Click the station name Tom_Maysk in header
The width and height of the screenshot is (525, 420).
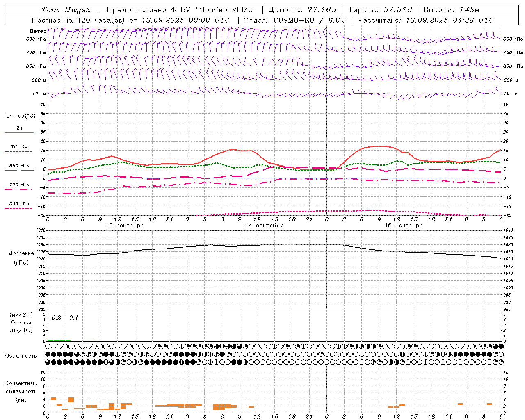pos(66,10)
